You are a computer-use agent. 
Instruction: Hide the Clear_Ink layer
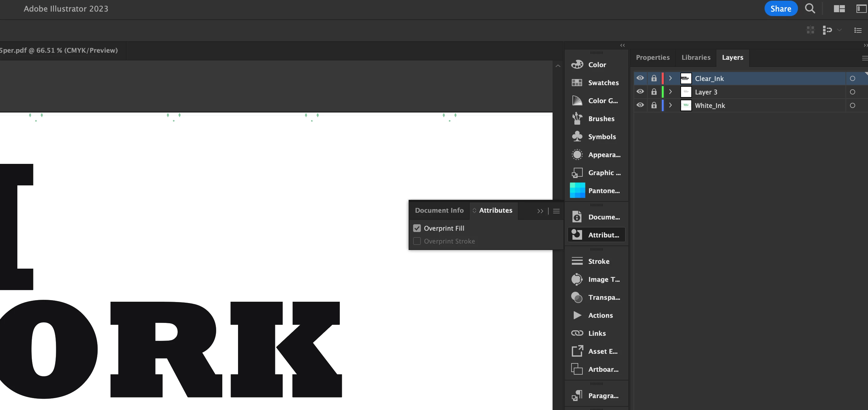click(x=640, y=78)
